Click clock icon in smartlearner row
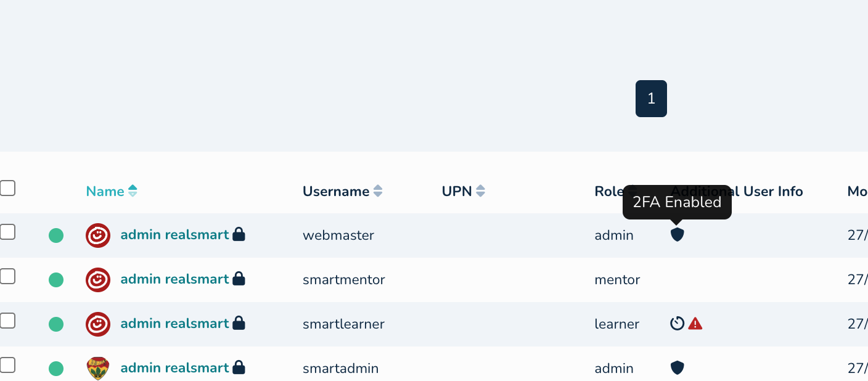Viewport: 868px width, 381px height. tap(677, 324)
